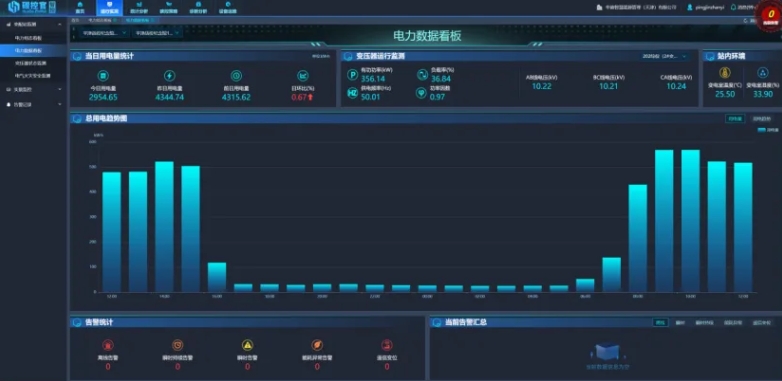The width and height of the screenshot is (782, 381).
Task: Click the lightning bolt 昨日用电量 icon
Action: click(x=170, y=76)
